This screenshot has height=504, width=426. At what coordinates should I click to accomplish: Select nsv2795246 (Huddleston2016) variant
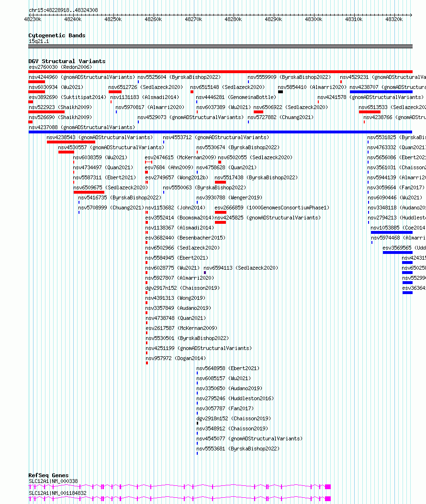(x=235, y=398)
